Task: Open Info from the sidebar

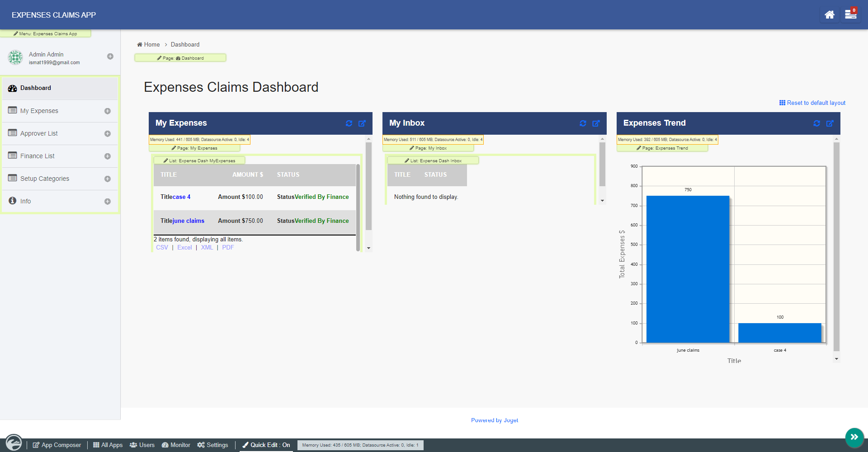Action: tap(60, 201)
